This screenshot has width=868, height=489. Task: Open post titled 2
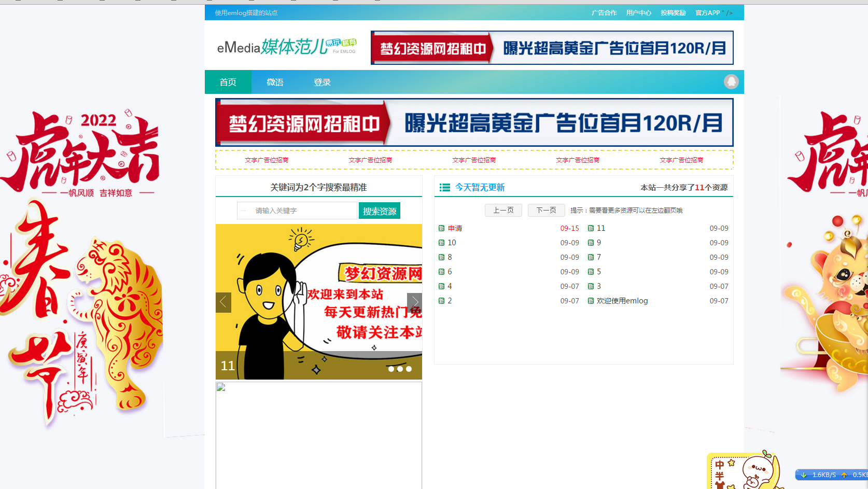pyautogui.click(x=450, y=301)
